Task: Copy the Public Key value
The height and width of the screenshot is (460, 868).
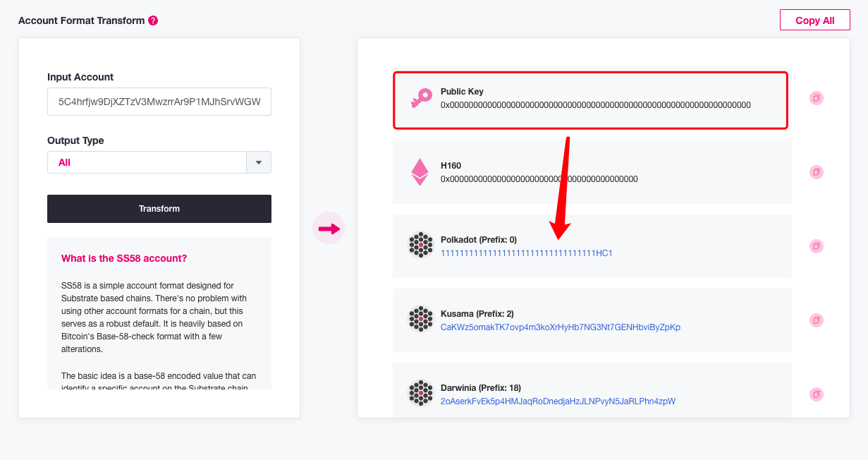Action: [816, 98]
